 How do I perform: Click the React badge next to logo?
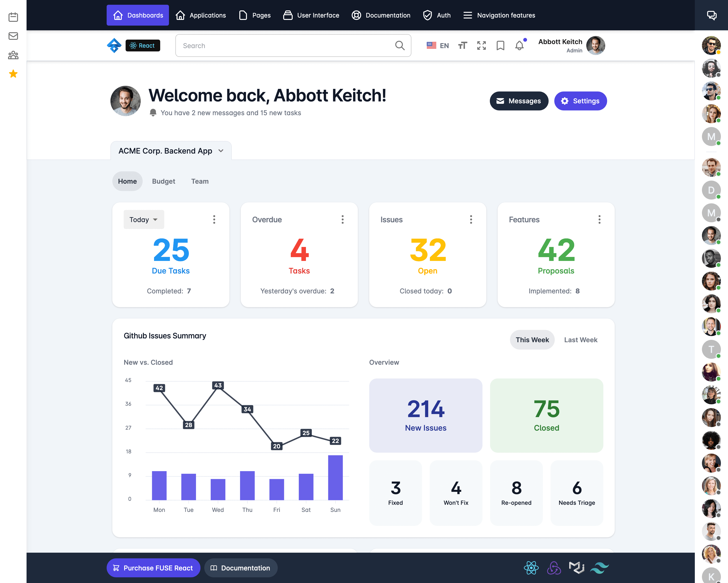click(x=143, y=46)
